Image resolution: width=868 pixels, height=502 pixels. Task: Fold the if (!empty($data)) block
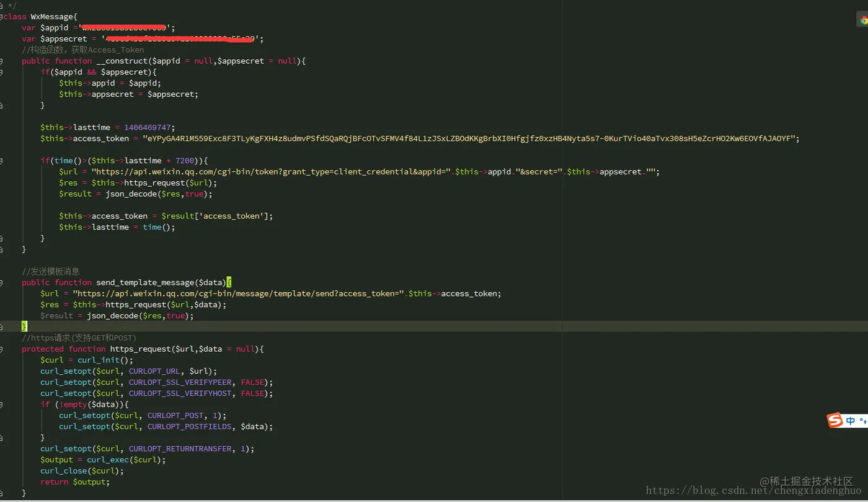click(x=1, y=404)
